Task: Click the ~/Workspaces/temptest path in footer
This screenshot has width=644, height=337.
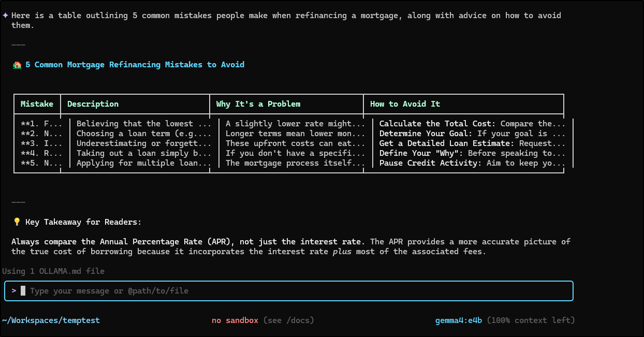Action: pyautogui.click(x=51, y=320)
